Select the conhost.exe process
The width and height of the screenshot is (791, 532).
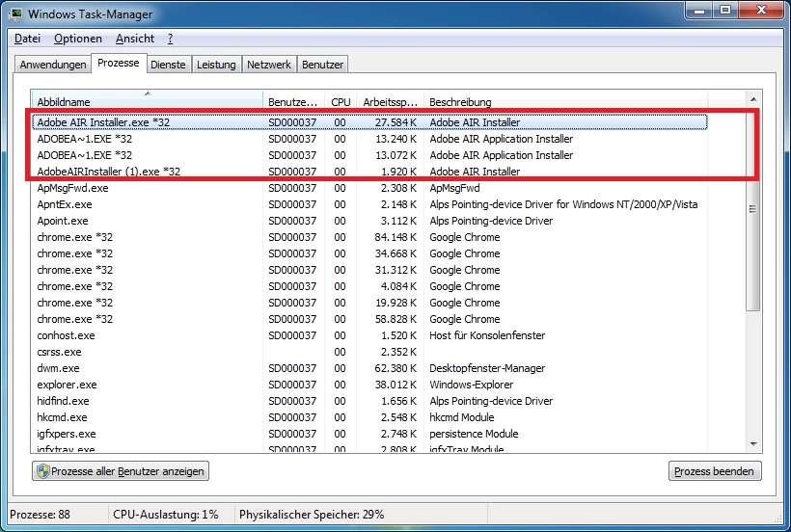pos(369,335)
